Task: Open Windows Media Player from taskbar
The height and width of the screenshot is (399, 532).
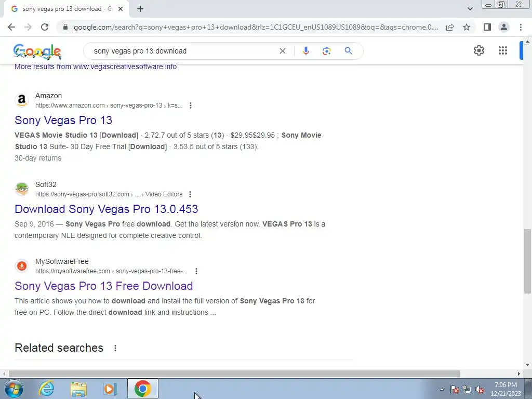Action: coord(110,389)
